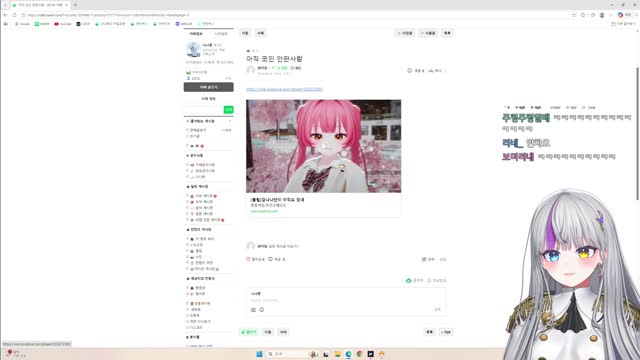Click 이동 button above the post
The image size is (640, 360).
point(245,33)
